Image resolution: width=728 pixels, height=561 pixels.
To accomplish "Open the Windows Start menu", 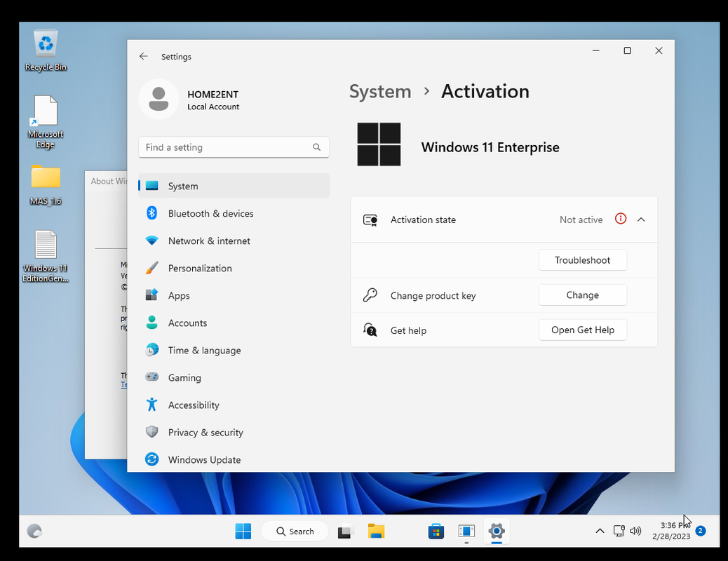I will (243, 532).
